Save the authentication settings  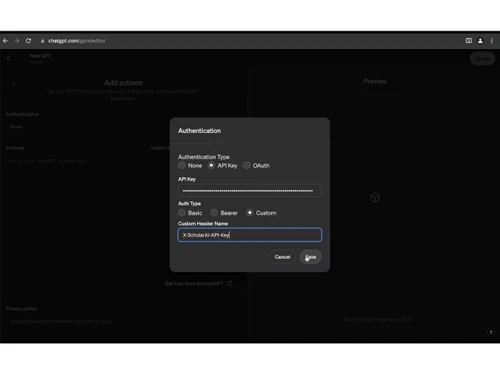point(311,257)
